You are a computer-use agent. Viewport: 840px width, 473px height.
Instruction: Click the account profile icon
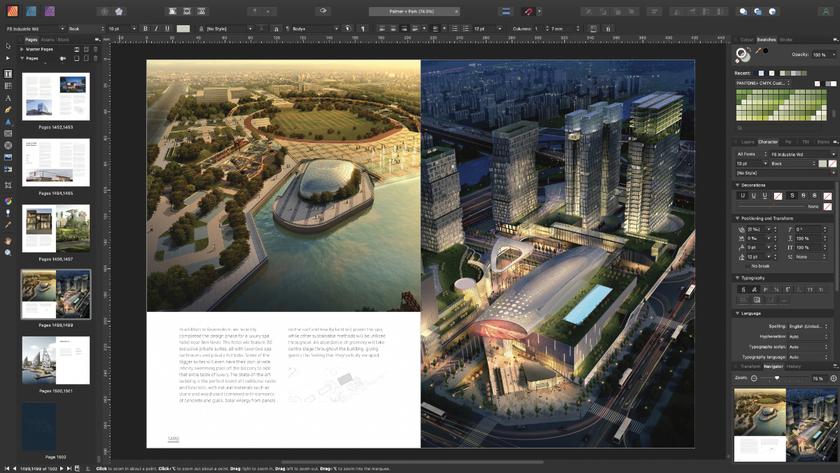(826, 11)
